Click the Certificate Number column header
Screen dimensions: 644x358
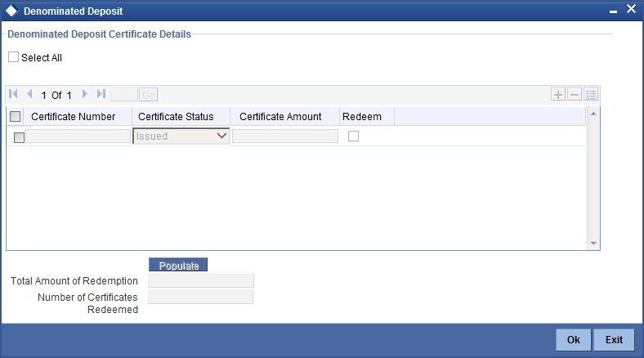pyautogui.click(x=73, y=117)
